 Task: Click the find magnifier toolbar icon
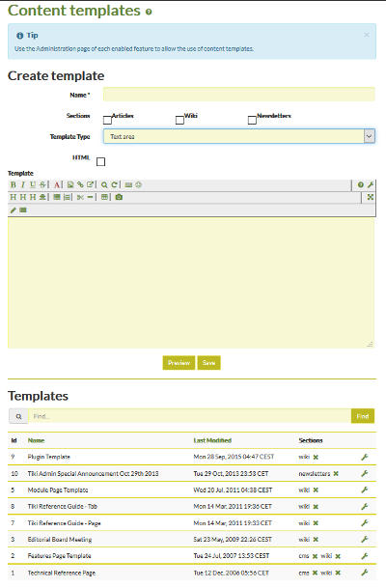tap(104, 184)
